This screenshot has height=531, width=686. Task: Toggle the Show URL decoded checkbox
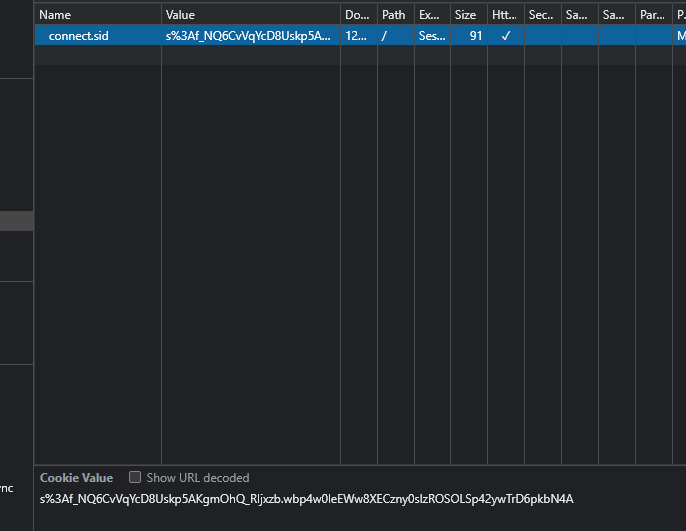click(135, 478)
